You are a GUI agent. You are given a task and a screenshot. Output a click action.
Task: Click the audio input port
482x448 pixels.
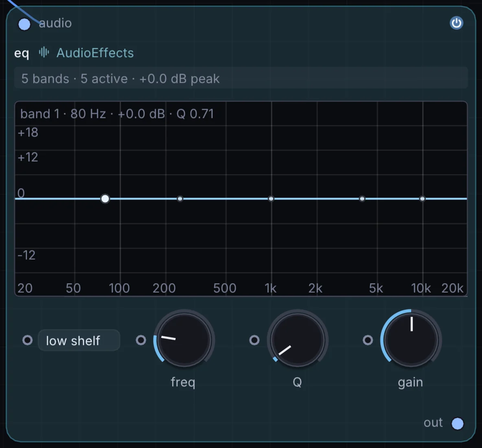(x=24, y=24)
